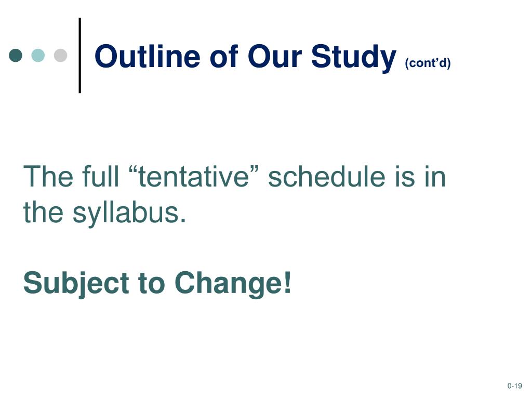The width and height of the screenshot is (532, 399).
Task: Click the gray dot beside the divider
Action: (x=60, y=55)
